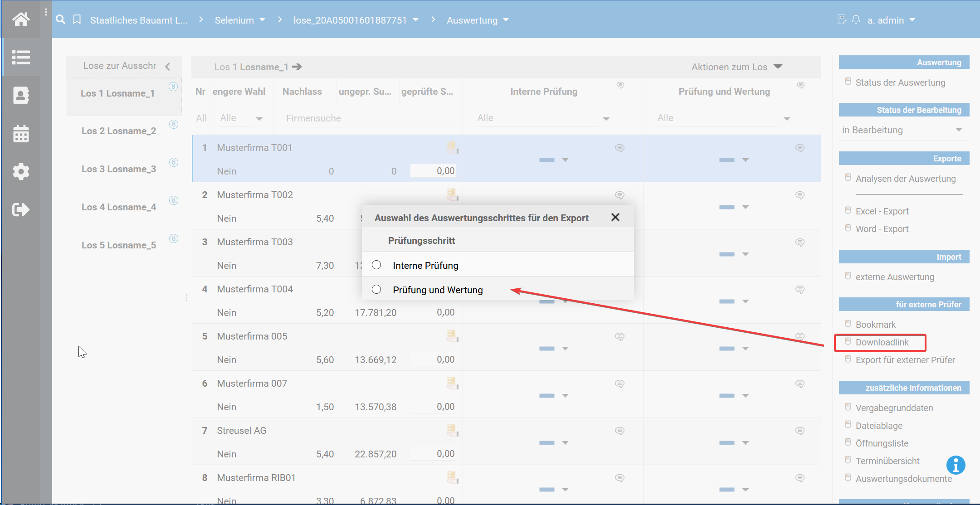The image size is (980, 505).
Task: Open the vertical dots menu
Action: [x=46, y=12]
